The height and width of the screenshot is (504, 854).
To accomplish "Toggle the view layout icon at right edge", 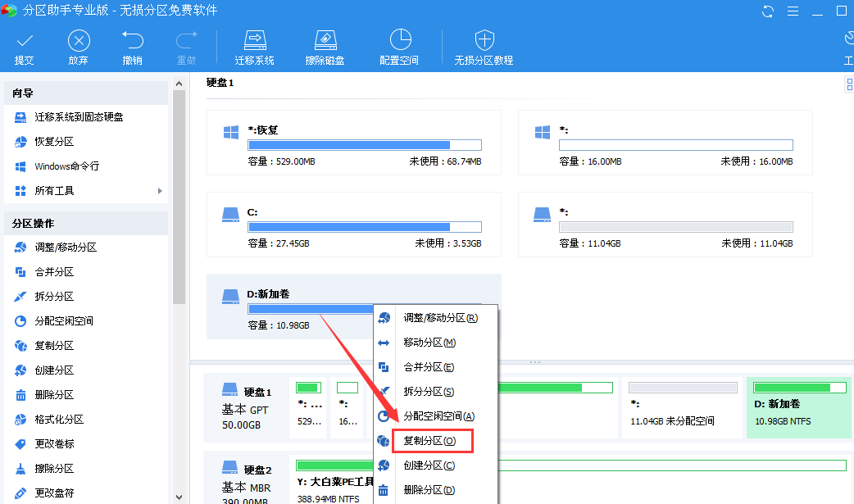I will coord(848,84).
